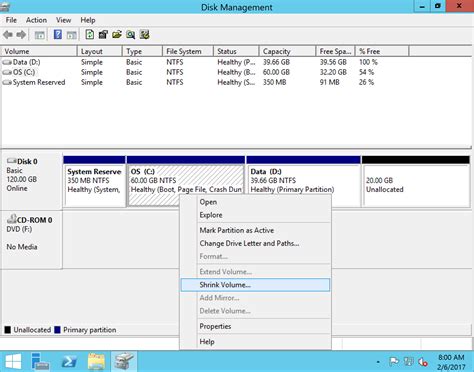Toggle the action pane toolbar icon
This screenshot has height=372, width=474.
[x=72, y=35]
